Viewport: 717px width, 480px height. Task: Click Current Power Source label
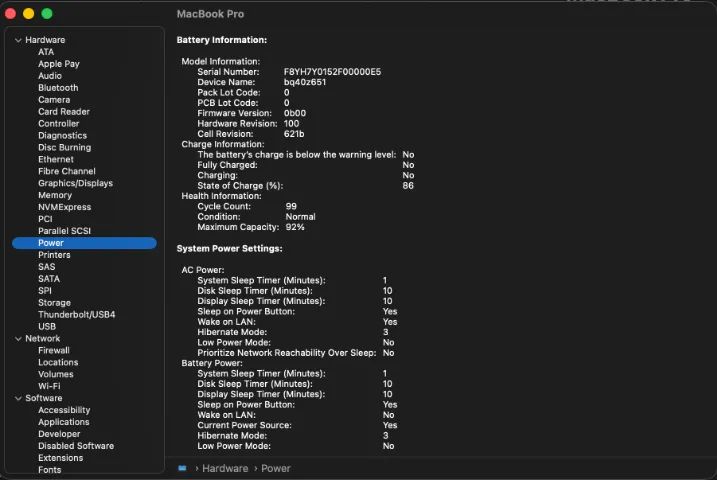[x=245, y=425]
